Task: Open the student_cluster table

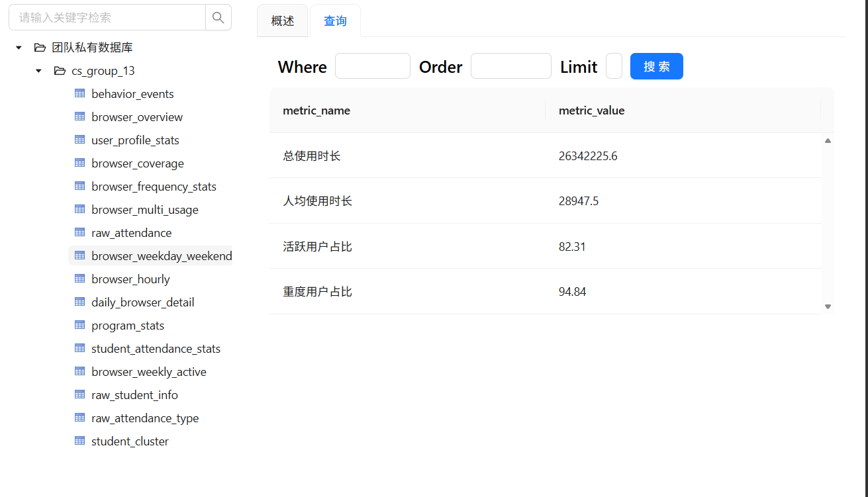Action: coord(130,441)
